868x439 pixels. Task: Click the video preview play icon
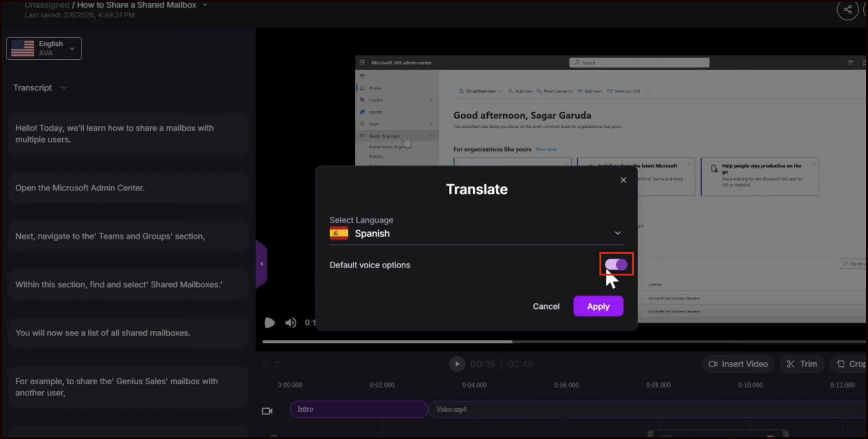tap(269, 323)
